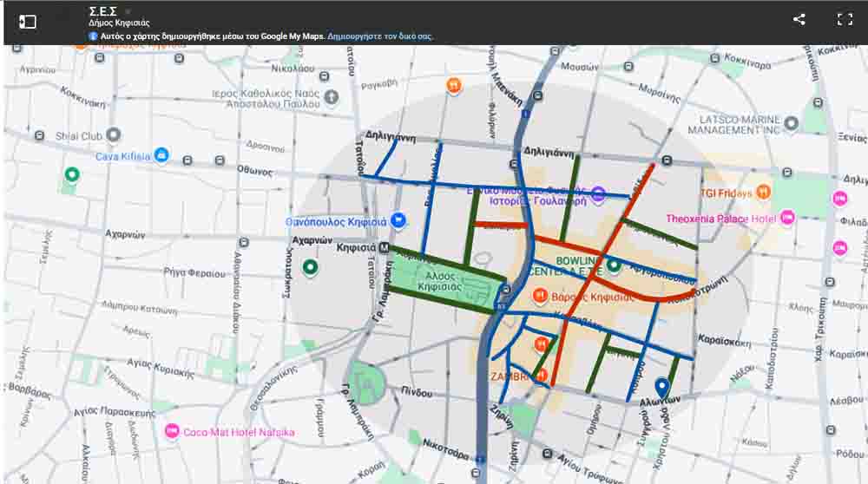Click the share map icon

point(799,20)
